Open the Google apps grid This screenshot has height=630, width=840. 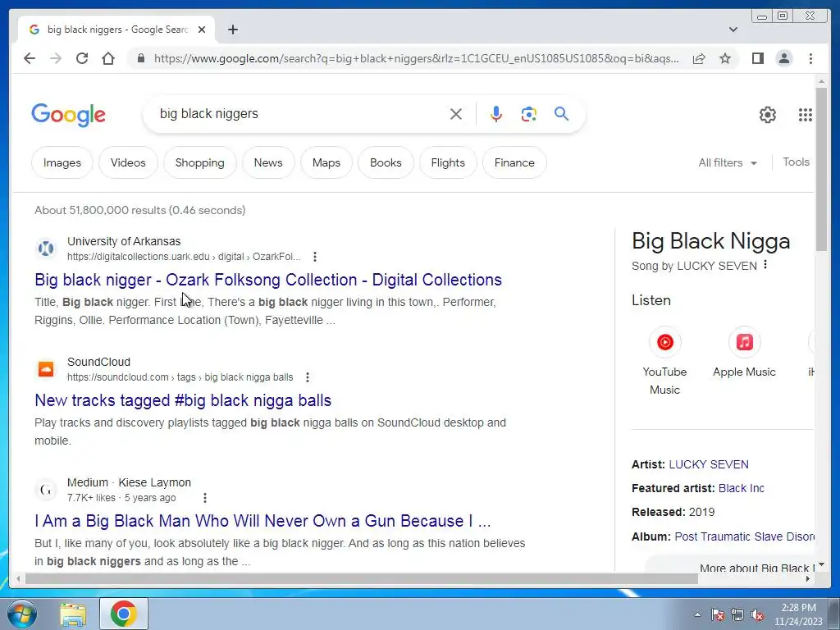(x=806, y=115)
